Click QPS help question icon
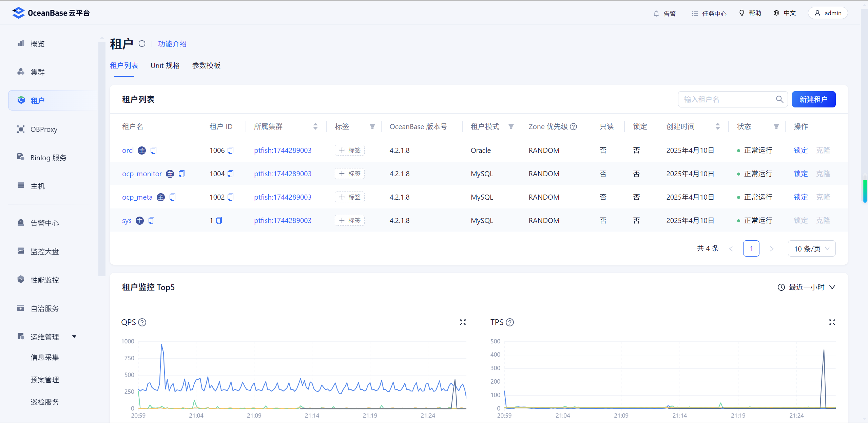 pyautogui.click(x=142, y=322)
